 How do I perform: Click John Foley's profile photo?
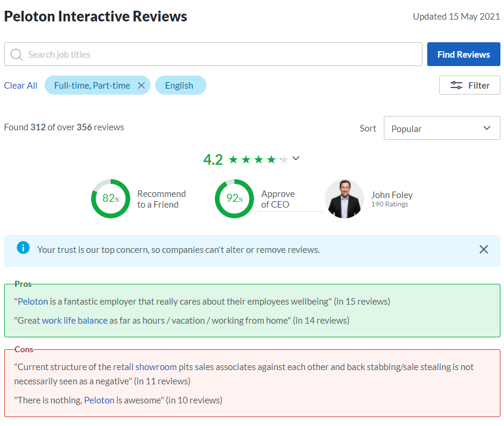[345, 199]
